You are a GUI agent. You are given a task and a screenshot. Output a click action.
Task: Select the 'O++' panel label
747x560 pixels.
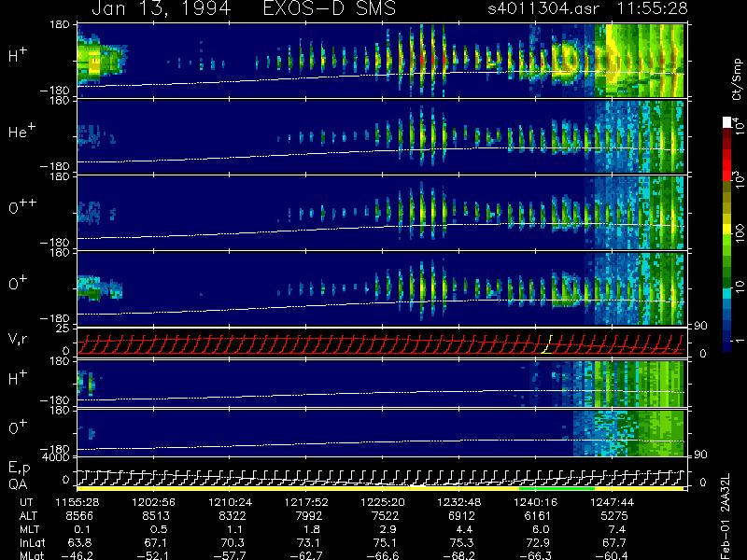pos(22,206)
